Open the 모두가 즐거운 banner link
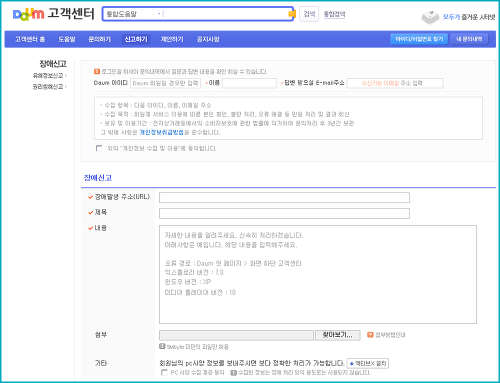500x383 pixels. [469, 17]
